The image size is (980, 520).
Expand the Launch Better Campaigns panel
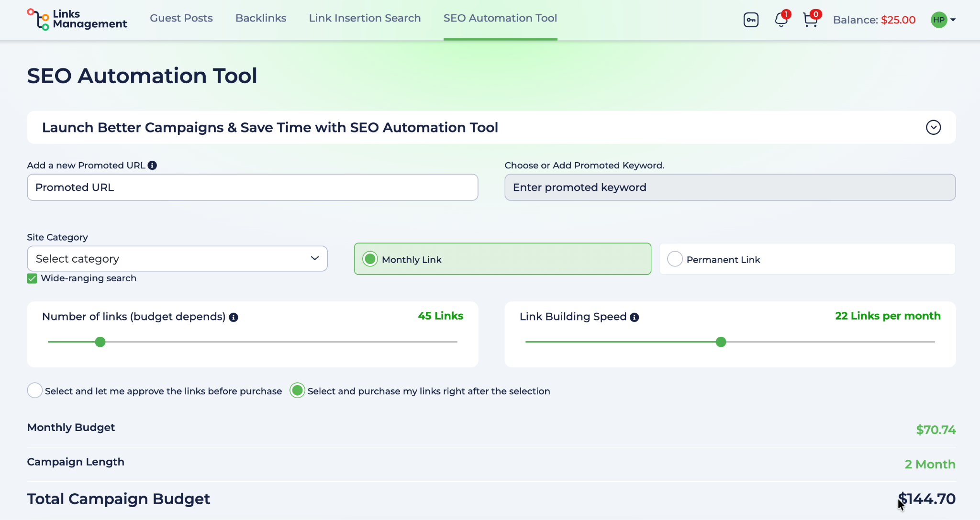pos(933,127)
